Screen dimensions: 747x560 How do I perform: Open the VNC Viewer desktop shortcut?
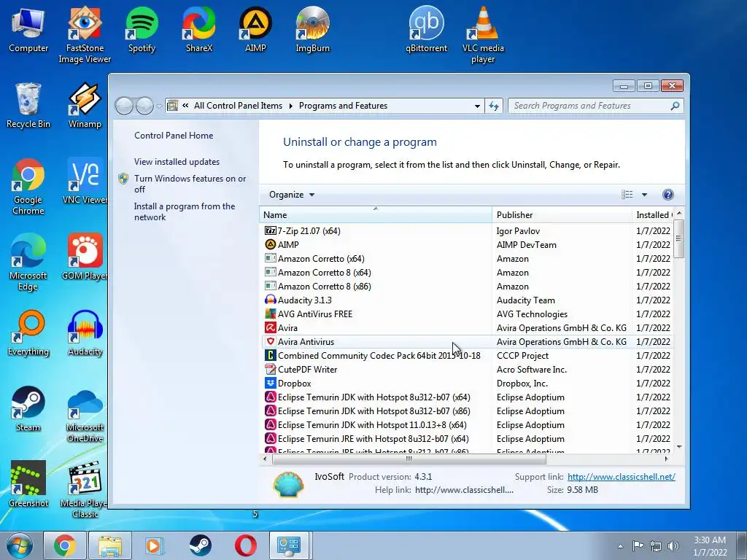85,182
